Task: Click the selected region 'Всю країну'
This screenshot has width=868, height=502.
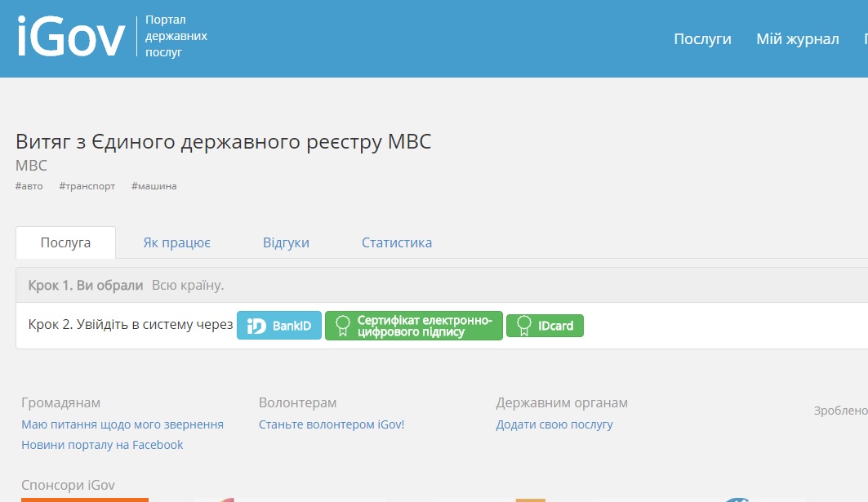Action: coord(187,286)
